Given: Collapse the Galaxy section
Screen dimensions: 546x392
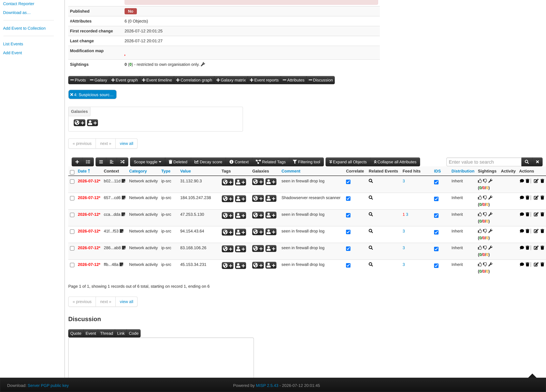Looking at the screenshot, I should (x=99, y=80).
